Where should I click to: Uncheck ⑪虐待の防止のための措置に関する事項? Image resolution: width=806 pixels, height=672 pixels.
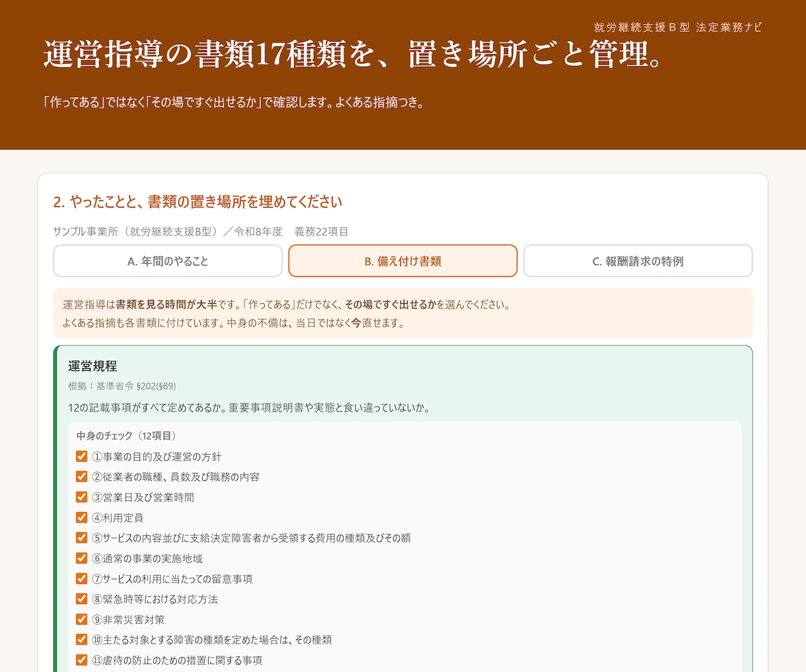click(x=82, y=660)
